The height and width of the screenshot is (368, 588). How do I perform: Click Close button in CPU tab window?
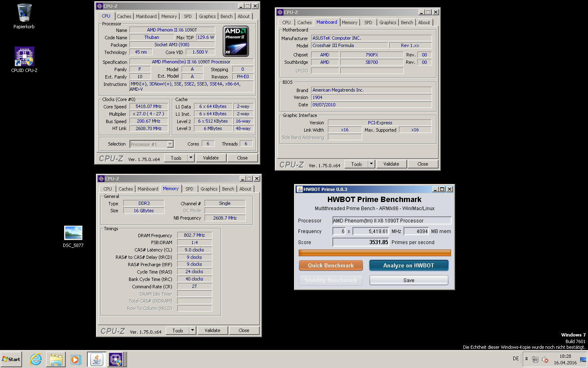pyautogui.click(x=242, y=158)
